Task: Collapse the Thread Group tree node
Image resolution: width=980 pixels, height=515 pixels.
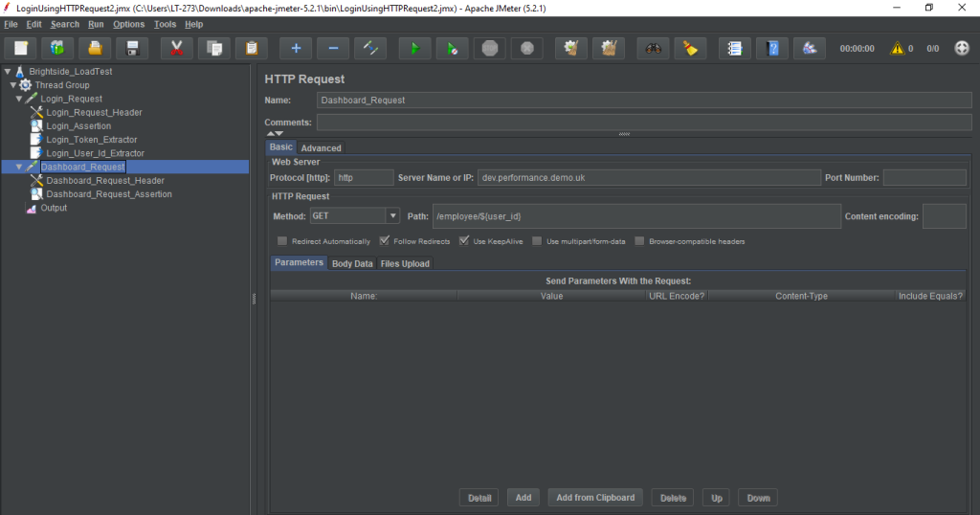Action: (x=13, y=85)
